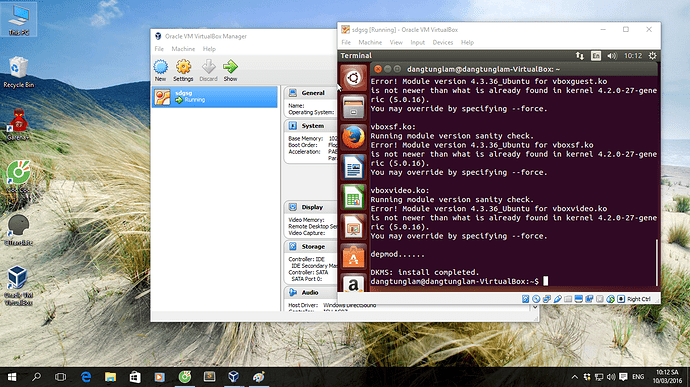Open Ubuntu Software Center launcher icon

pyautogui.click(x=353, y=257)
